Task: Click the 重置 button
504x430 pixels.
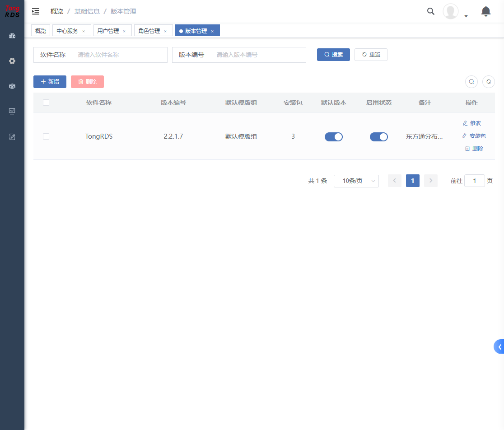Action: point(371,55)
